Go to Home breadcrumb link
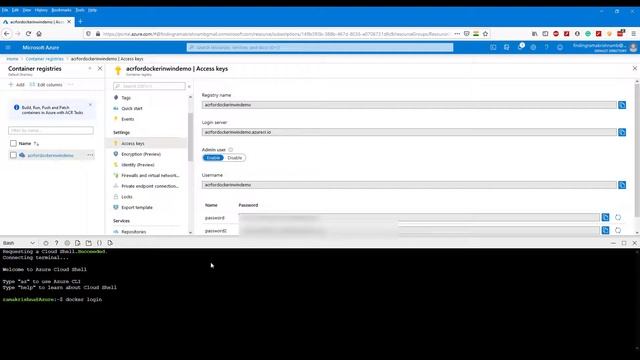Screen dimensions: 640x360 [12, 59]
